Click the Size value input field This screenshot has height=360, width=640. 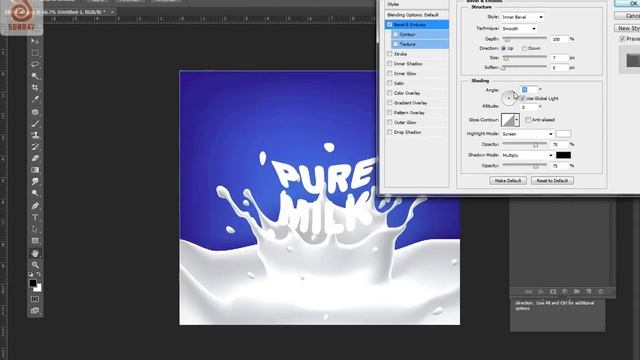[559, 58]
